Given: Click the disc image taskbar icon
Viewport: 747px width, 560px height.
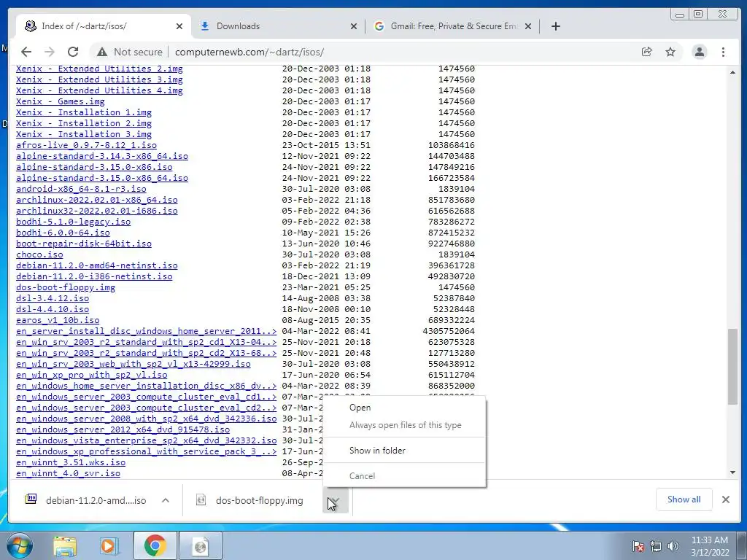Looking at the screenshot, I should [x=201, y=546].
